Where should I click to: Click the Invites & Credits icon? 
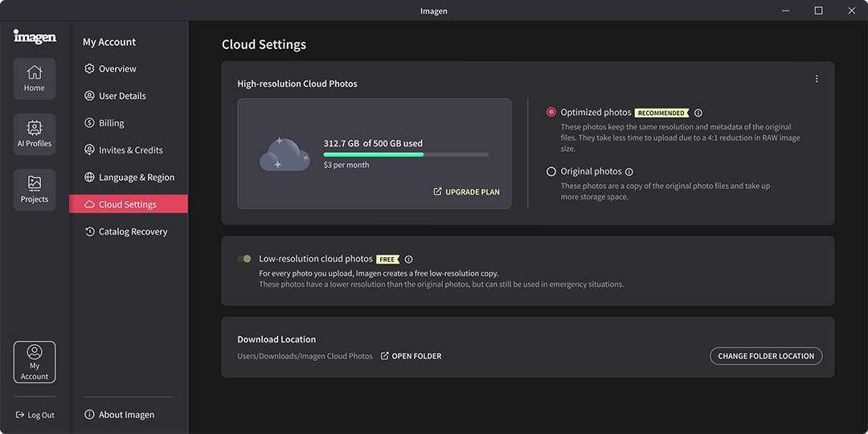(x=89, y=150)
